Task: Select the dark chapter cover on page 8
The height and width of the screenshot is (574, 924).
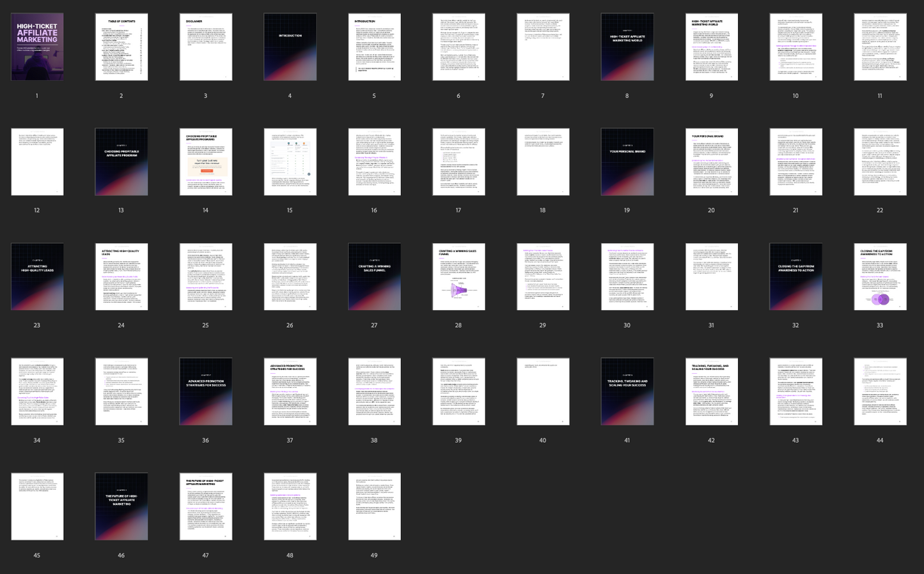Action: [x=627, y=47]
